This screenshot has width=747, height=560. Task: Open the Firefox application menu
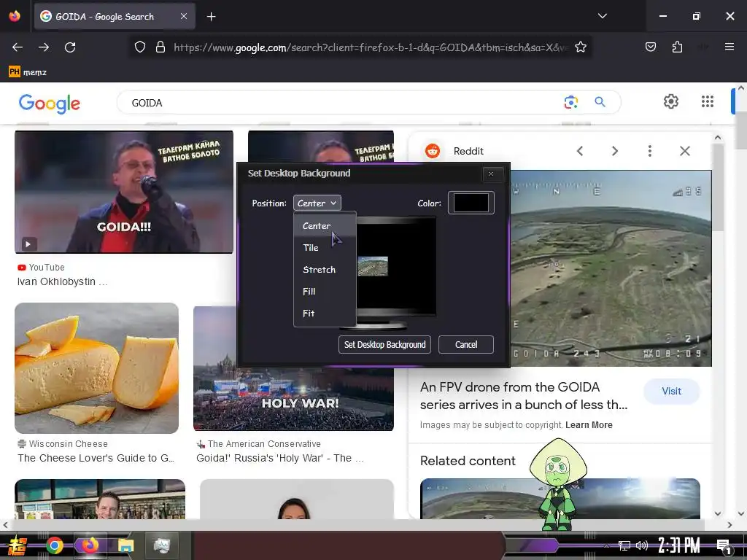729,47
